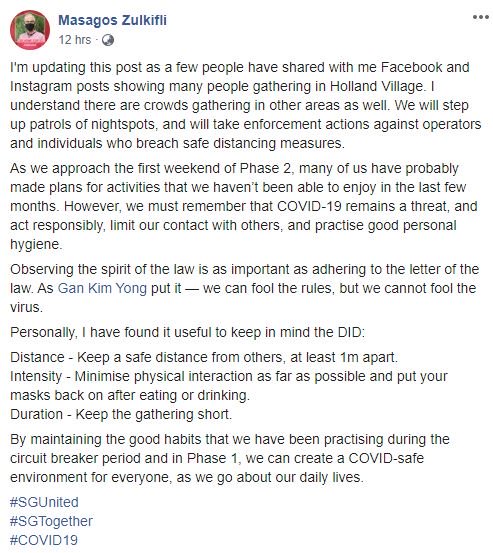
Task: Click the "Distance - Keep a safe distance" line
Action: click(x=204, y=358)
